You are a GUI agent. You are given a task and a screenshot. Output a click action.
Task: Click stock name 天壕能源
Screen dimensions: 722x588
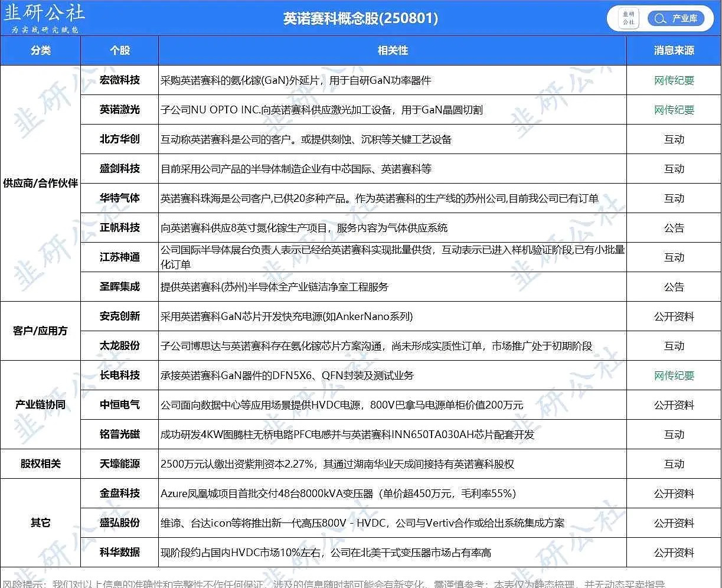click(120, 463)
